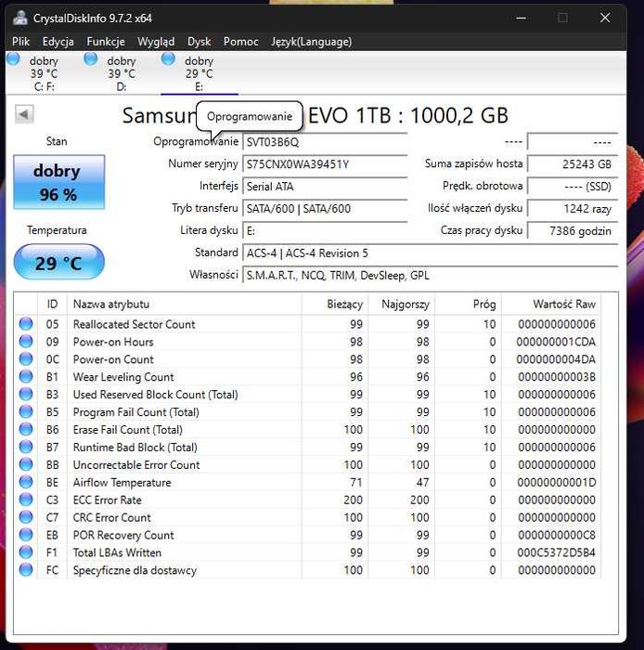
Task: Click the Wear Leveling Count attribute name
Action: point(123,377)
